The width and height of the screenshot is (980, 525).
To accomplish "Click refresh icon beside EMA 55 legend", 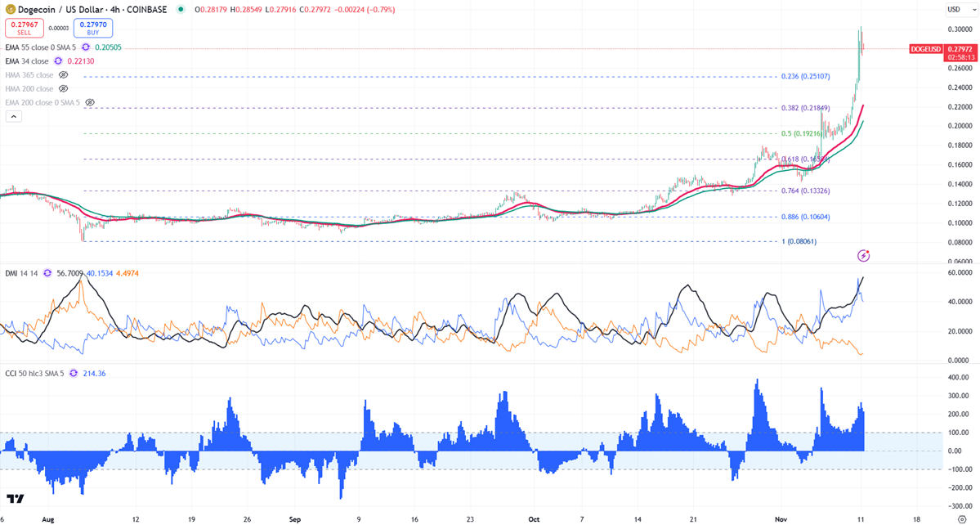I will click(x=86, y=47).
